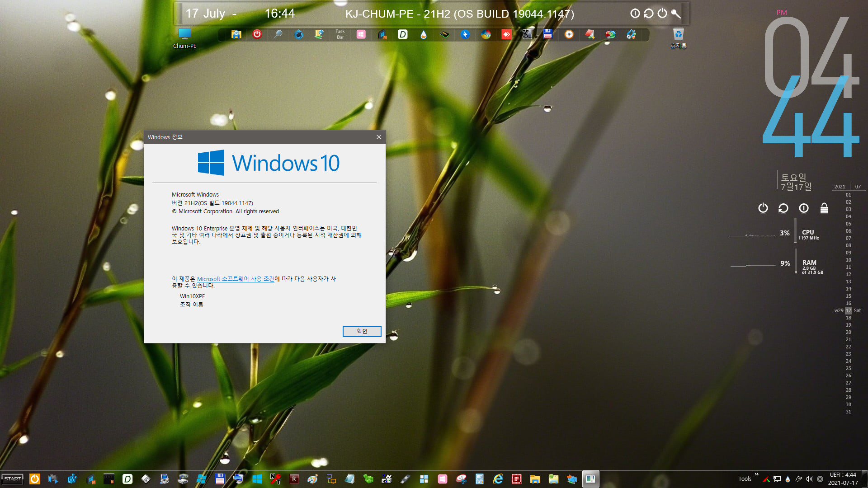Open the red eraser icon in top dock

590,34
